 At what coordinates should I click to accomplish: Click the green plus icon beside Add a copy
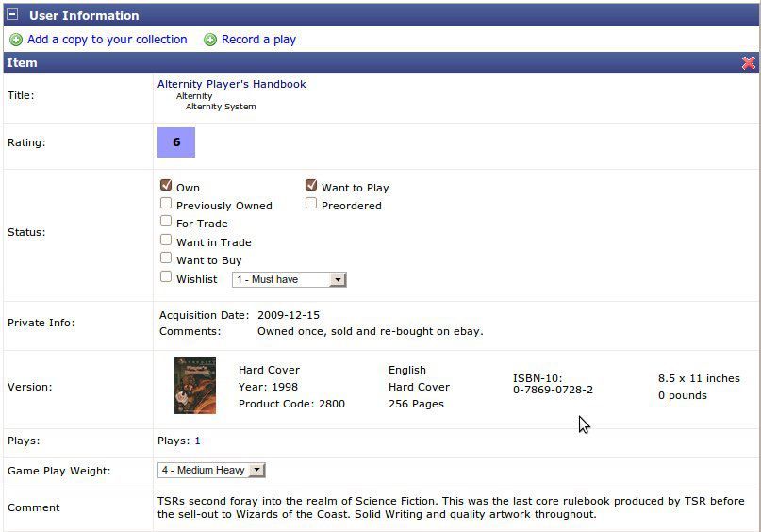pyautogui.click(x=16, y=40)
